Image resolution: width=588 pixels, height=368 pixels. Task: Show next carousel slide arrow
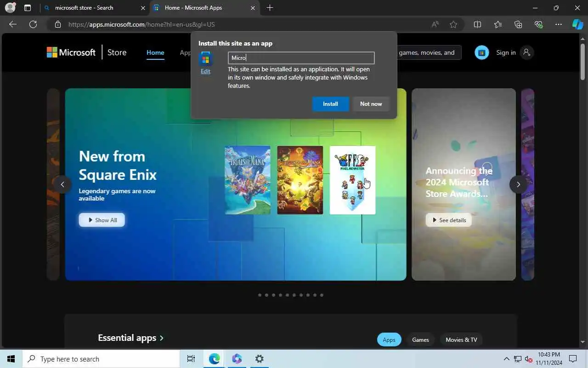(x=518, y=184)
